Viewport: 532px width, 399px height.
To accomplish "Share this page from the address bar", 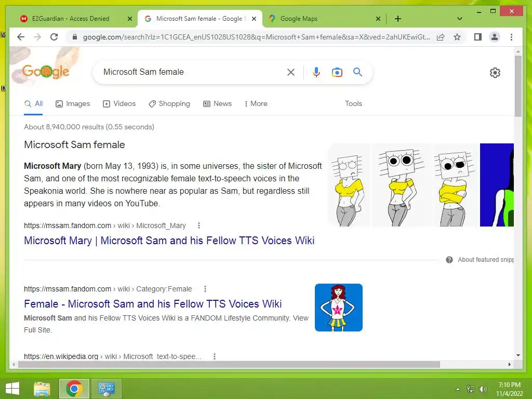I will click(x=441, y=37).
